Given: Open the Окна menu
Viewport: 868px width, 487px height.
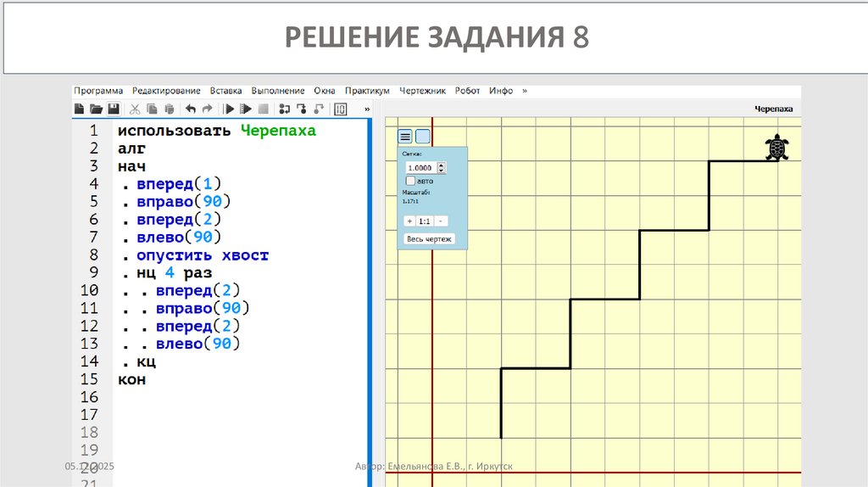Looking at the screenshot, I should 325,90.
